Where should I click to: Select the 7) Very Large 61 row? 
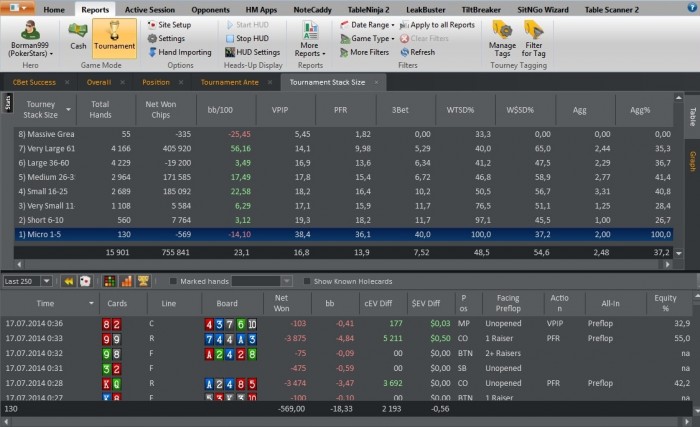point(343,148)
